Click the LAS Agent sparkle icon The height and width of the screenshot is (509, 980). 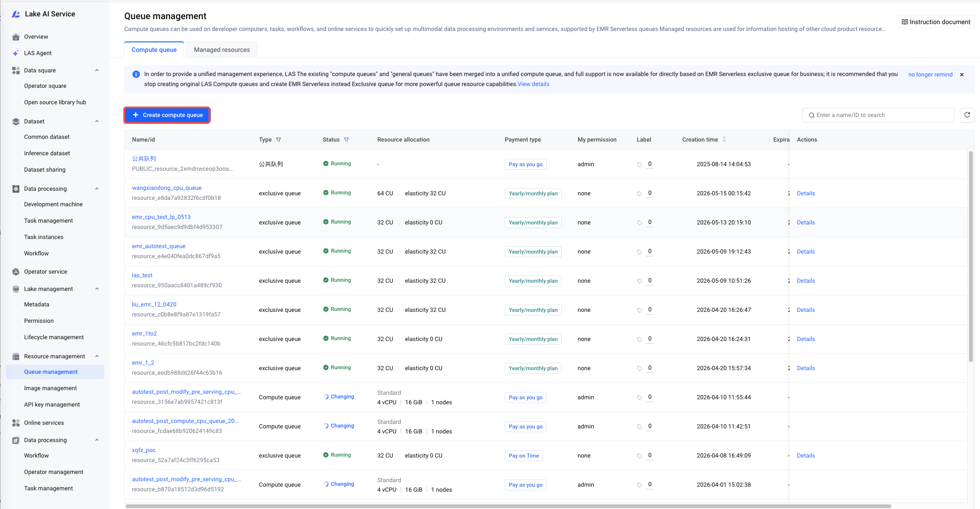point(16,53)
